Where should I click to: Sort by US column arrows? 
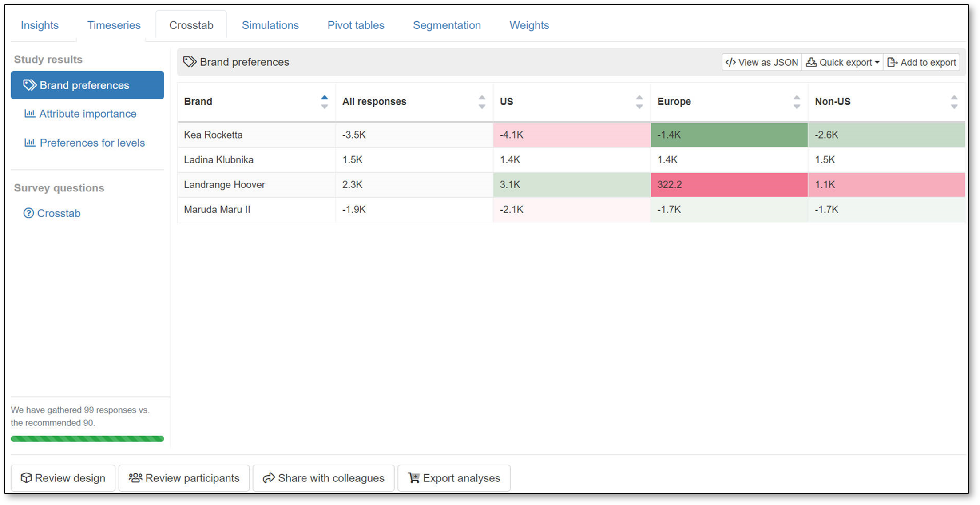tap(639, 102)
